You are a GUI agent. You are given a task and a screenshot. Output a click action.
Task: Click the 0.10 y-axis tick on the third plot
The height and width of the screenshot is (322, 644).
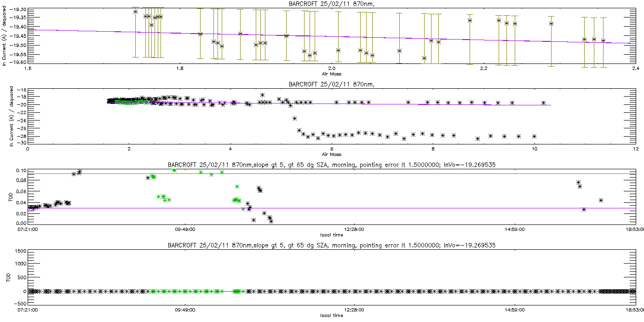click(x=21, y=171)
